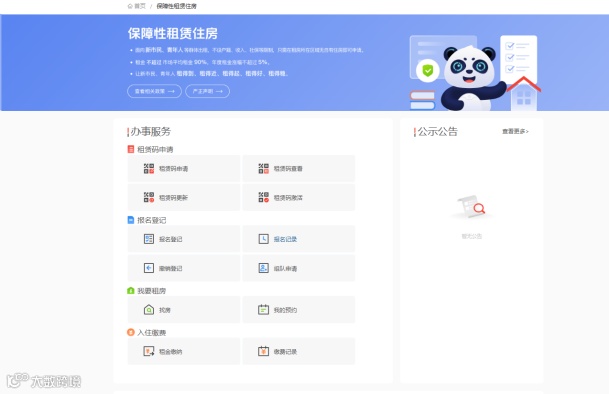
Task: Click the 找房 house search icon card
Action: [x=184, y=310]
